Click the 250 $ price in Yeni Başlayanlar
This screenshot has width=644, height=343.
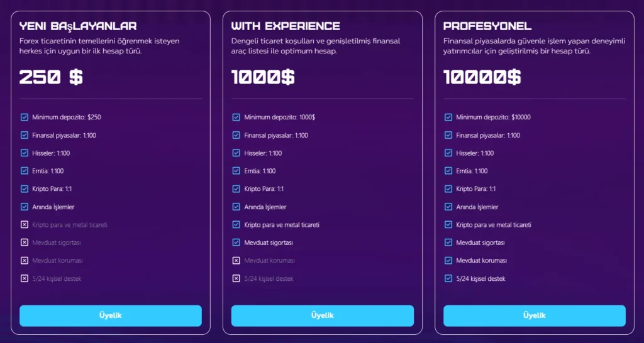click(x=51, y=77)
